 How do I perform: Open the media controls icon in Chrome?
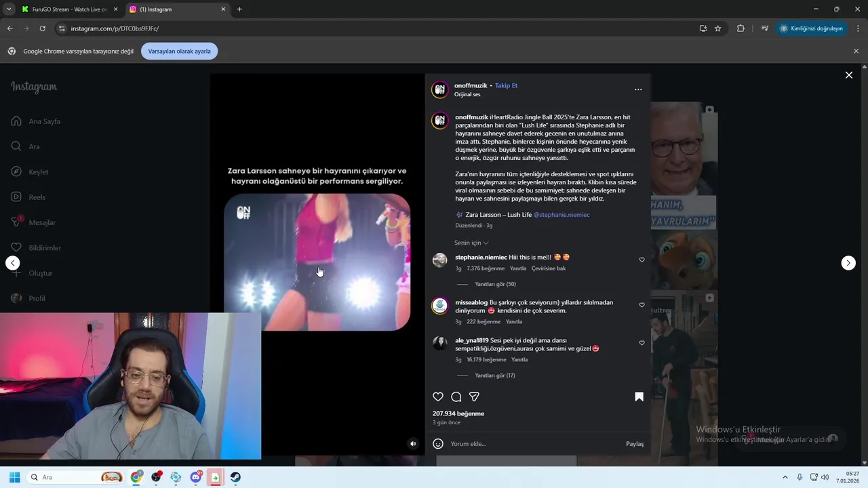point(764,28)
